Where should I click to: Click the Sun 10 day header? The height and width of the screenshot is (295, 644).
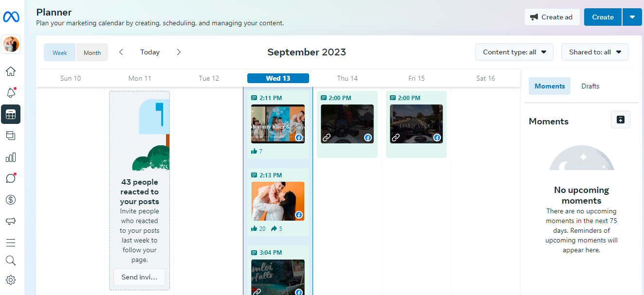tap(71, 78)
